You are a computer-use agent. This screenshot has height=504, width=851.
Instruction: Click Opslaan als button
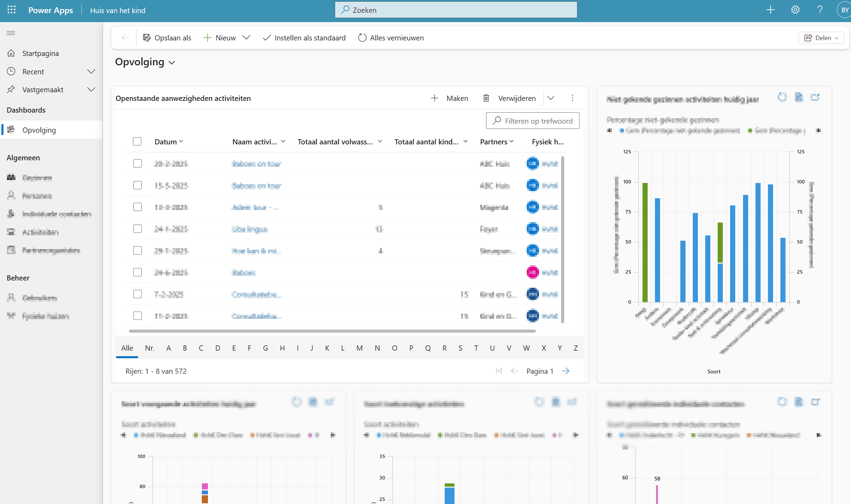click(x=167, y=38)
